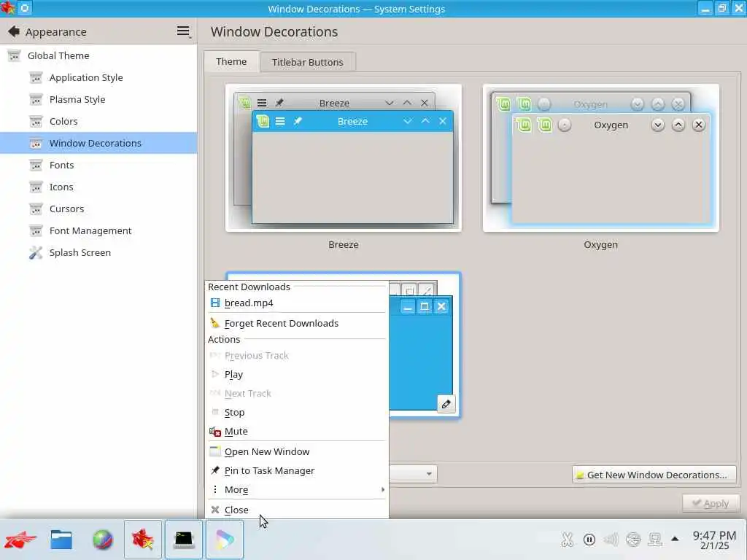Expand the More submenu
Screen dimensions: 747x560
[297, 489]
